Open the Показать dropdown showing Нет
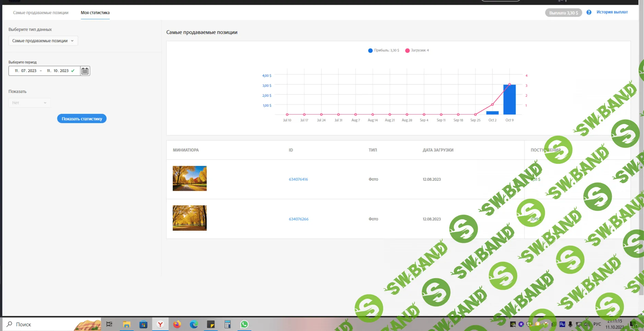644x331 pixels. pos(29,103)
